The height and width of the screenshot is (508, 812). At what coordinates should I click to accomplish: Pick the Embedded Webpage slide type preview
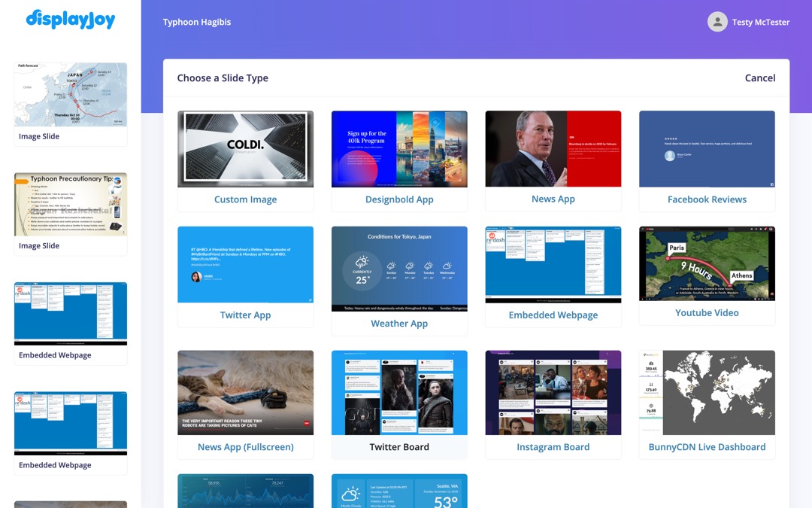point(553,264)
